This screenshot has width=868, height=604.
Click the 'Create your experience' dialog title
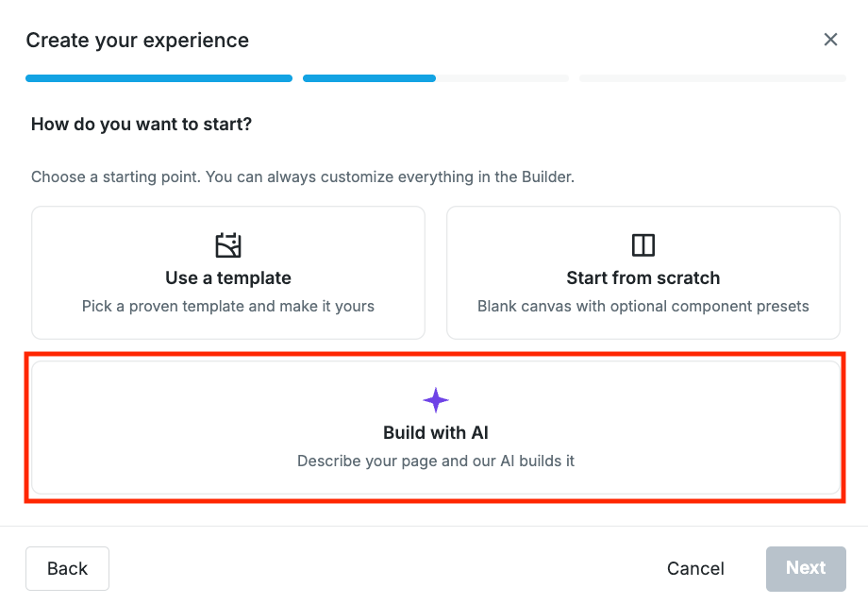(x=138, y=41)
